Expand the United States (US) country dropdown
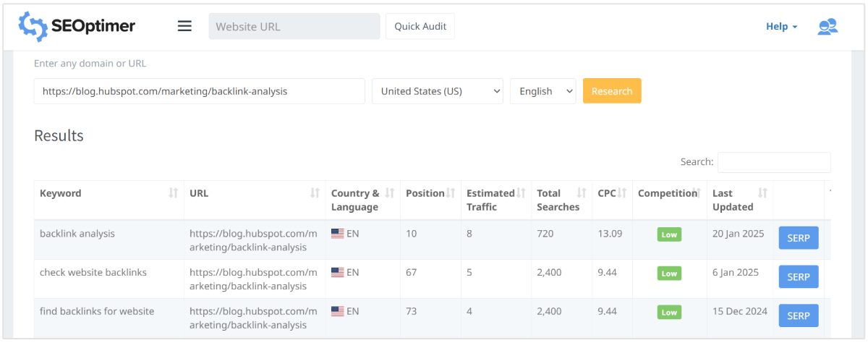This screenshot has height=343, width=868. point(438,91)
